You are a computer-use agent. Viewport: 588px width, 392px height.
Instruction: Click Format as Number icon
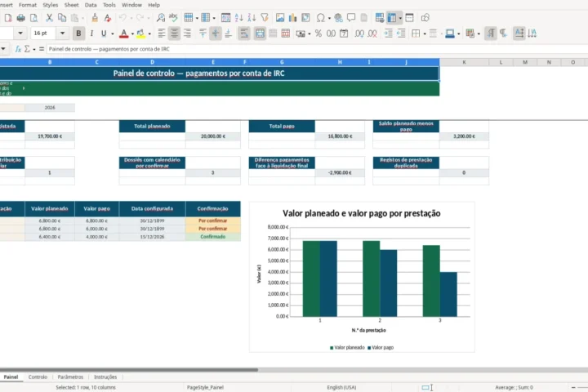pos(331,33)
